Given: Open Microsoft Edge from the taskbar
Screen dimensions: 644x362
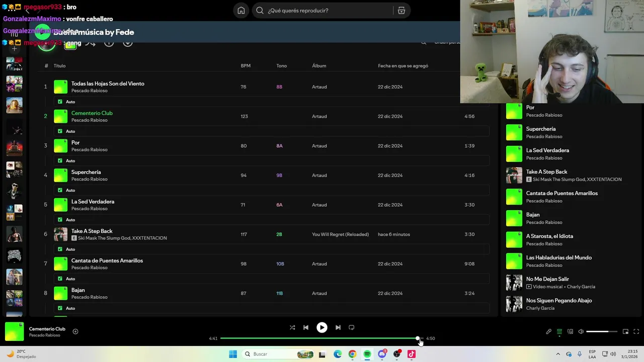Looking at the screenshot, I should [x=338, y=354].
